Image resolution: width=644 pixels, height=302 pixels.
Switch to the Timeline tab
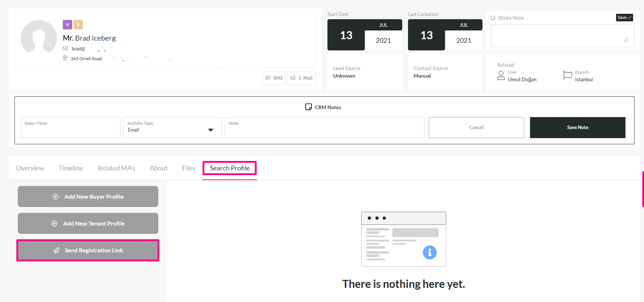71,168
